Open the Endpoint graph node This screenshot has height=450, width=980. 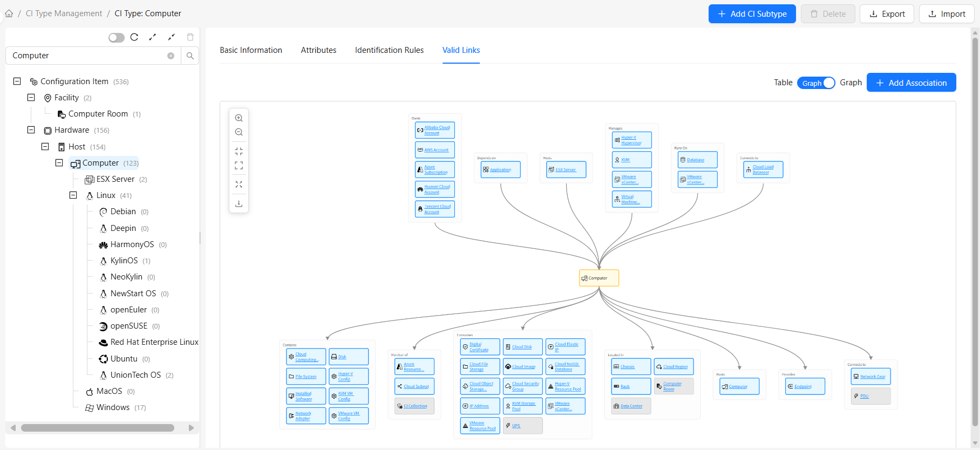tap(805, 386)
